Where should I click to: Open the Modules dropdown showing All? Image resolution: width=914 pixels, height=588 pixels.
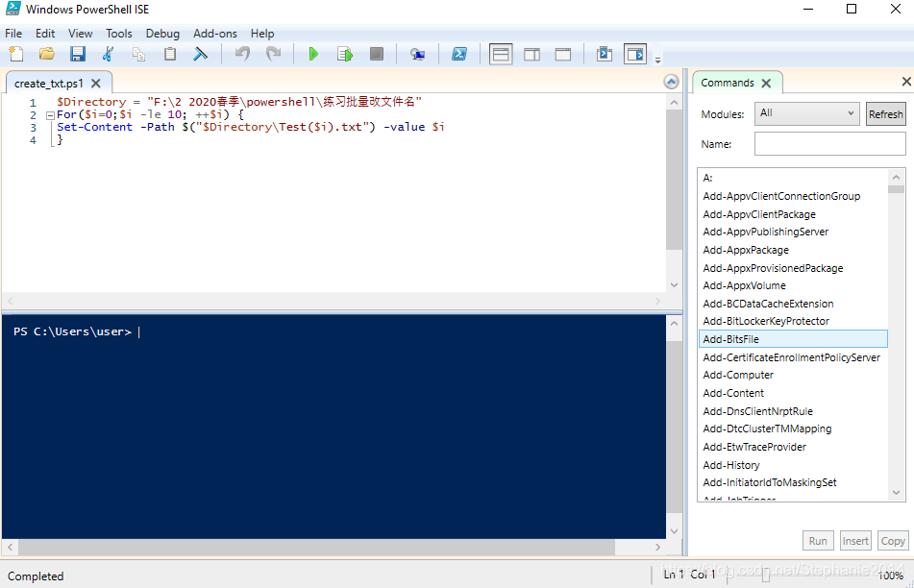coord(806,113)
